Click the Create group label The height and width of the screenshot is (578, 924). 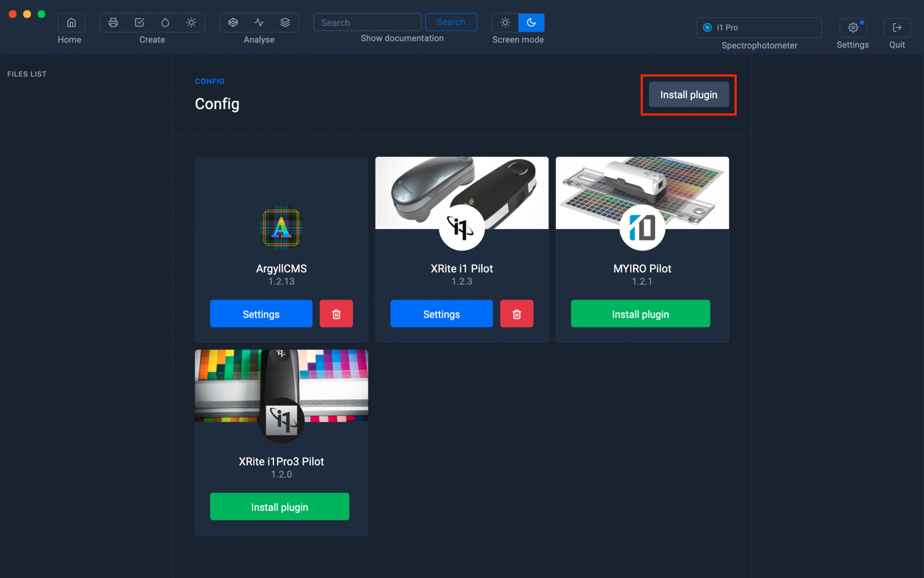pos(152,40)
